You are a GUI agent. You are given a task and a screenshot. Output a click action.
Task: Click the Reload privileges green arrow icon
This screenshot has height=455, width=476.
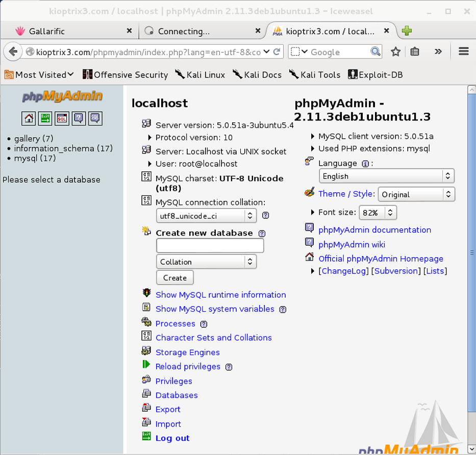coord(146,364)
